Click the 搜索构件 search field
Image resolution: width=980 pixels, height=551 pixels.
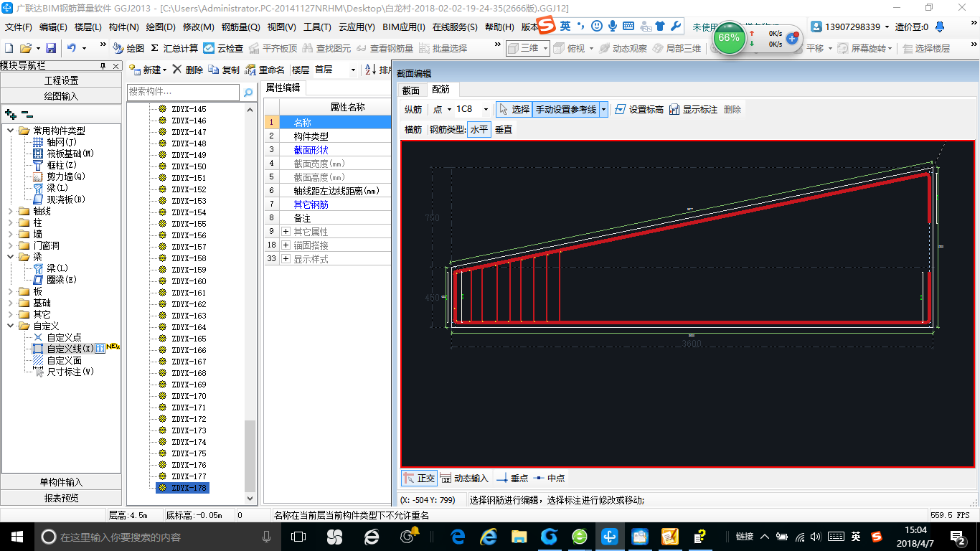click(x=184, y=93)
